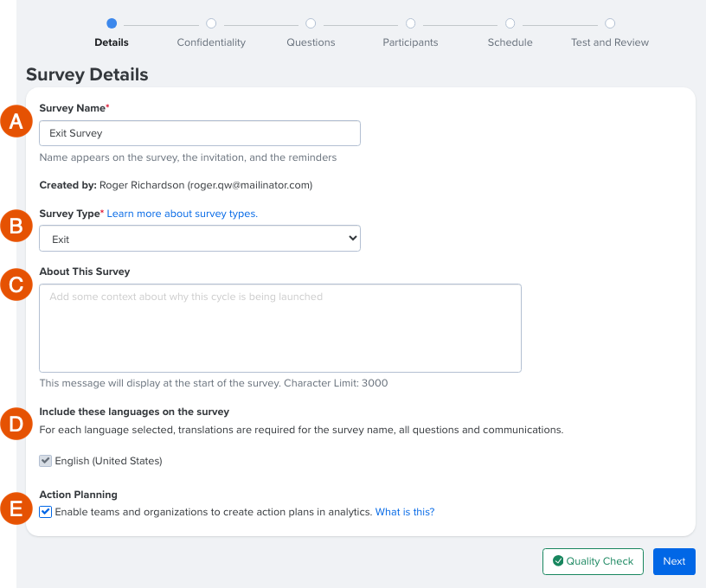Toggle the English (United States) language checkbox

pos(45,460)
